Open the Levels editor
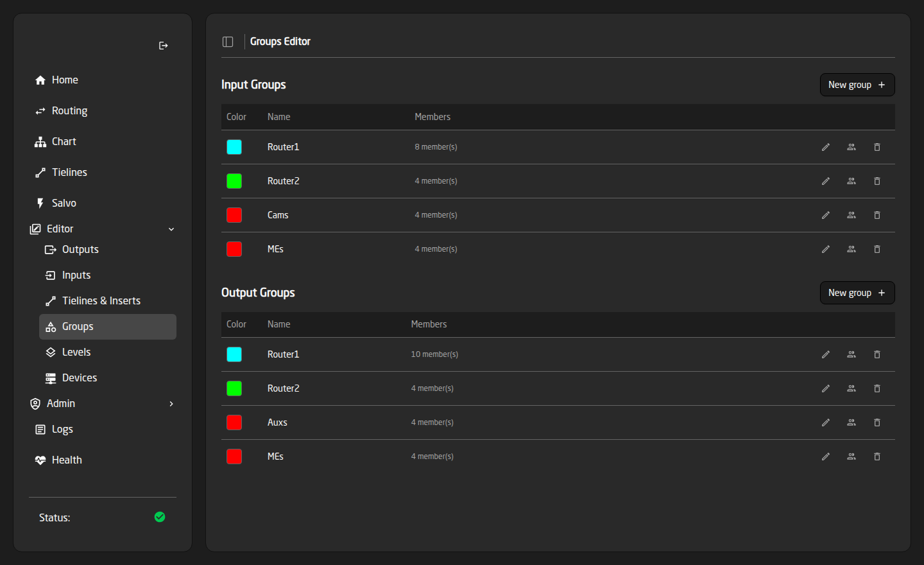The width and height of the screenshot is (924, 565). point(108,352)
